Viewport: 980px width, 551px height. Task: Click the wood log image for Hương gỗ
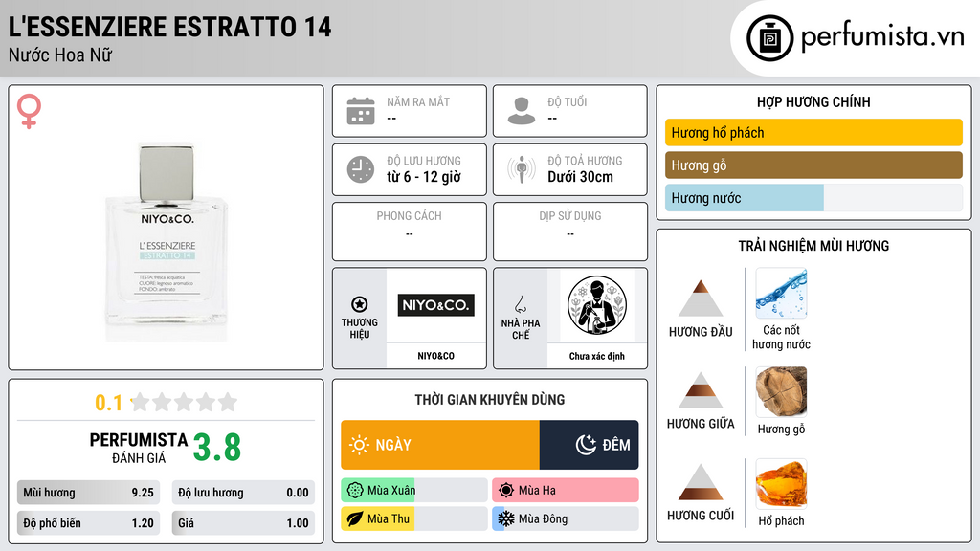coord(781,391)
